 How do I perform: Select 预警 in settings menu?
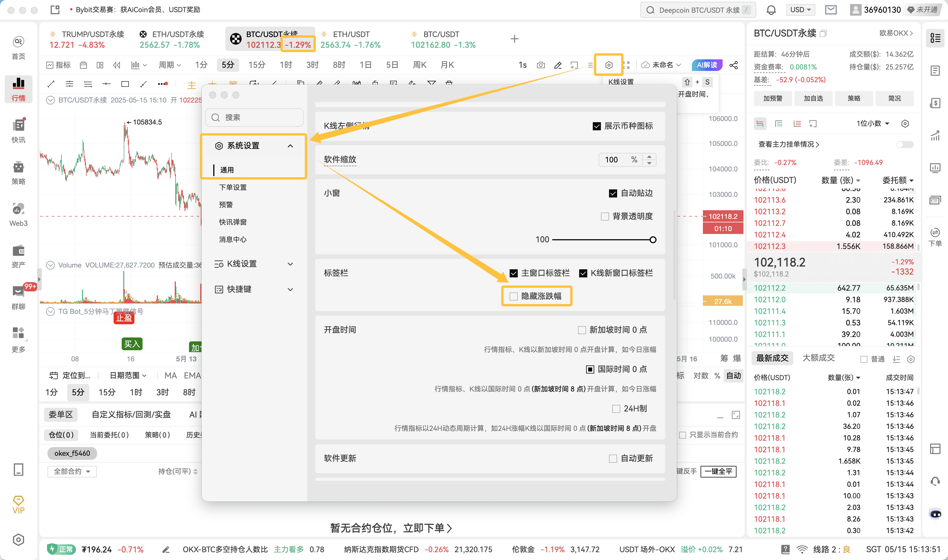point(226,204)
